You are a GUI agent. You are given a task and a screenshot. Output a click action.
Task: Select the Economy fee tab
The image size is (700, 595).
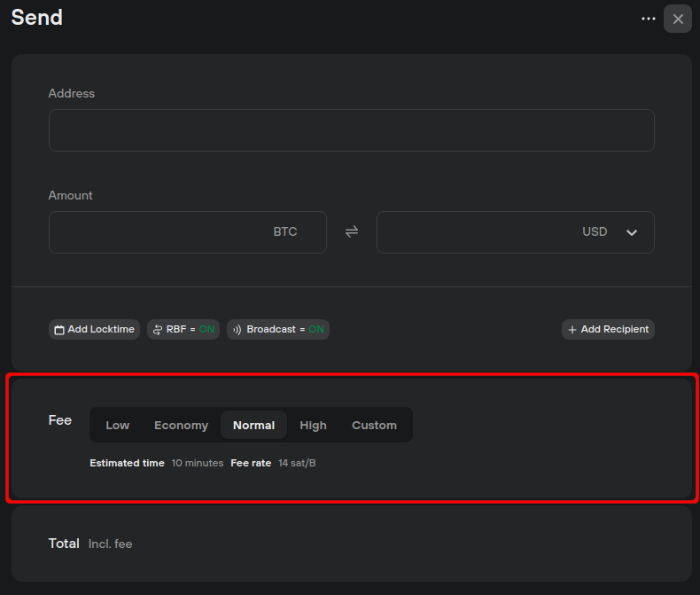tap(182, 425)
